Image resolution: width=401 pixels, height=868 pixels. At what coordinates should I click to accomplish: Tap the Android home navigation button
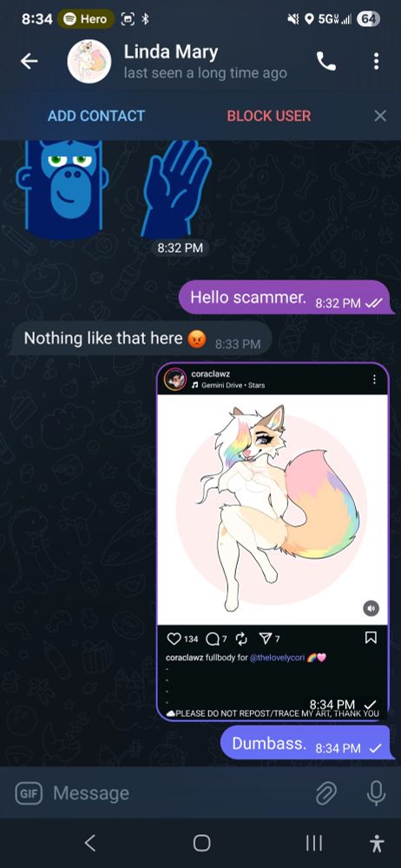tap(201, 843)
